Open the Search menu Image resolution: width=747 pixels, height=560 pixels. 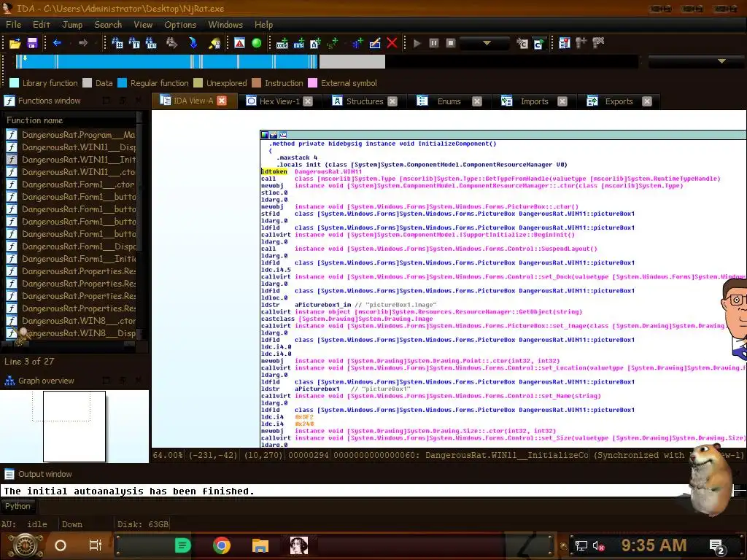click(x=108, y=25)
